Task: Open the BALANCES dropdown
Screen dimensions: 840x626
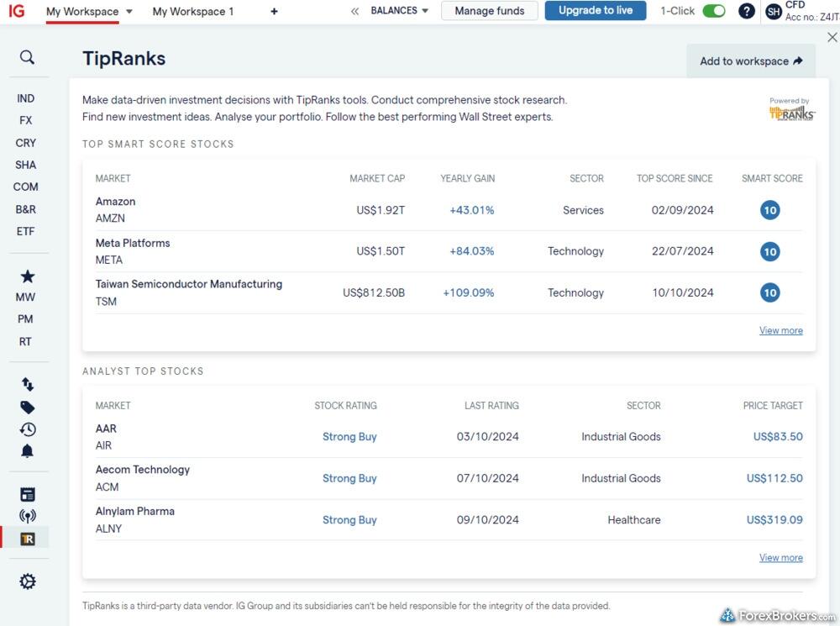Action: click(399, 11)
